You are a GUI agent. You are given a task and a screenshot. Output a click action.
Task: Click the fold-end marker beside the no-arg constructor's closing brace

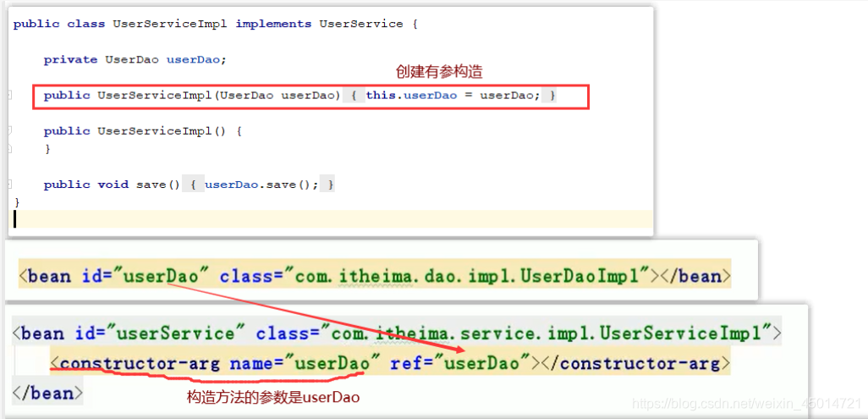click(9, 149)
